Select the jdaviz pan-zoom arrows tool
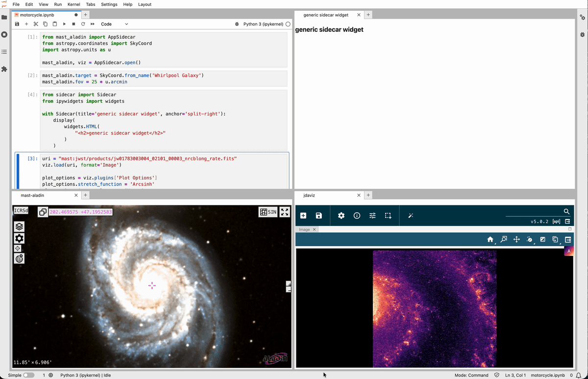 [516, 239]
